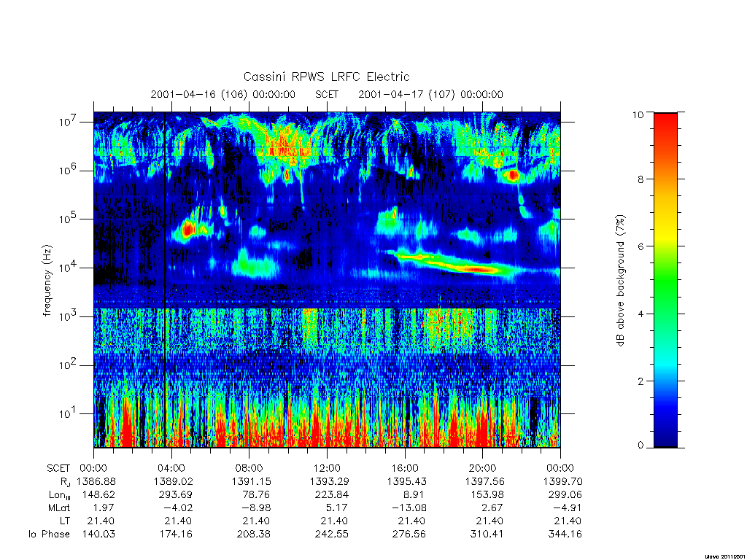Click the color bar tick label "0"

coord(640,446)
